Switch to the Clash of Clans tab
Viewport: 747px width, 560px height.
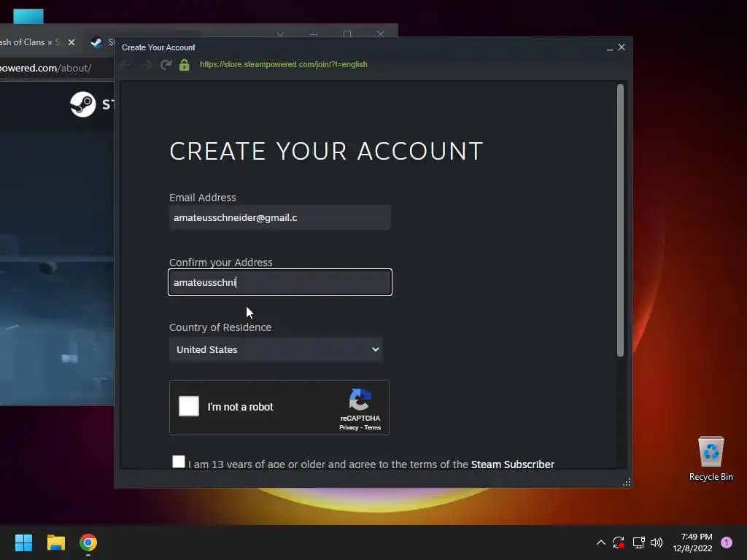click(28, 42)
